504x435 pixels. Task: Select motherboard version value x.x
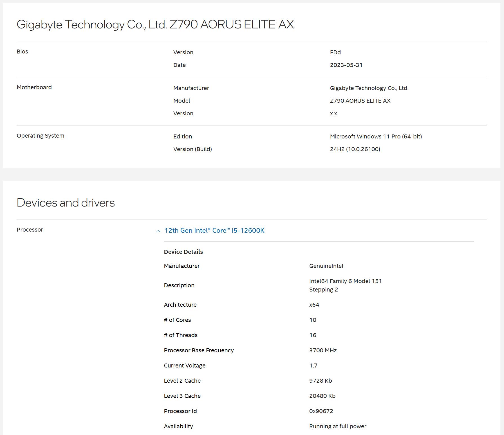333,114
